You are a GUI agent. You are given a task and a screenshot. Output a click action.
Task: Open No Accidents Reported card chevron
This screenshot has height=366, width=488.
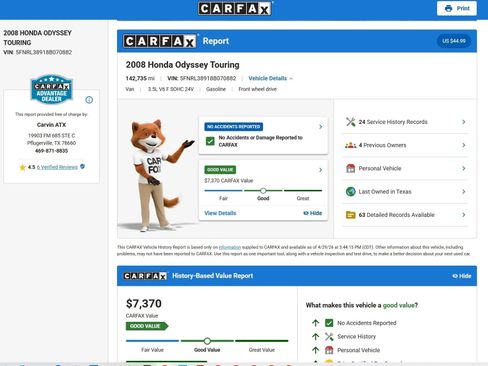point(320,127)
